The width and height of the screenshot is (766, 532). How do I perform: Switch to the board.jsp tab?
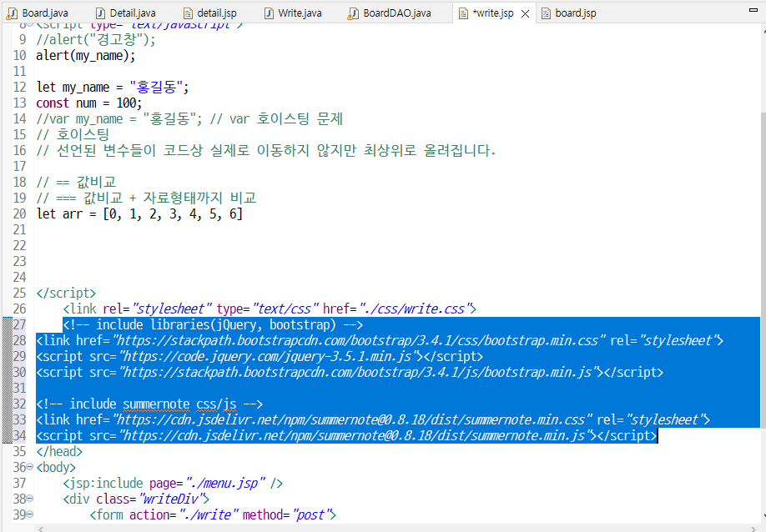click(x=570, y=13)
